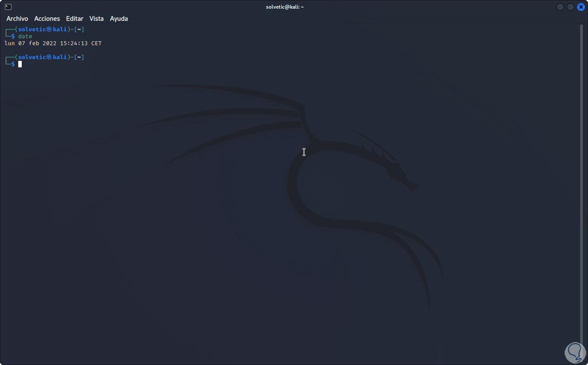The height and width of the screenshot is (365, 588).
Task: Click the window title 'solvetic@kali: ~'
Action: (x=285, y=7)
